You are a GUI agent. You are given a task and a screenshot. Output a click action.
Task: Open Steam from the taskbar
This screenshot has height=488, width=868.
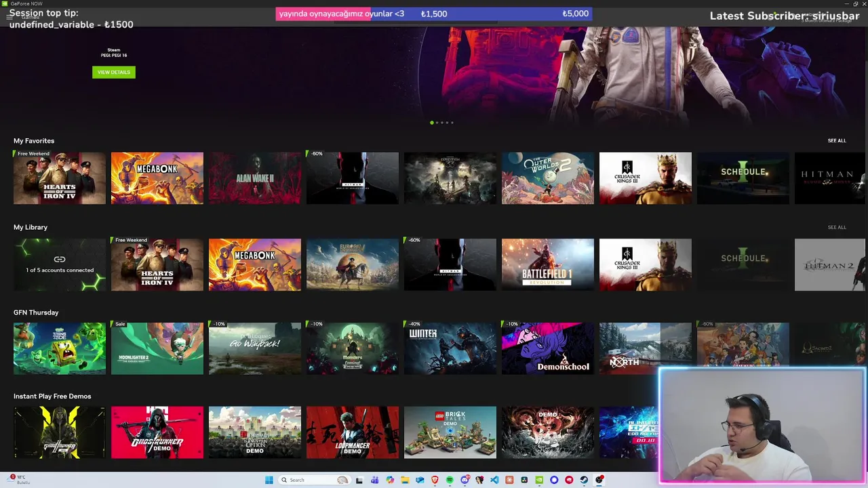(x=584, y=480)
